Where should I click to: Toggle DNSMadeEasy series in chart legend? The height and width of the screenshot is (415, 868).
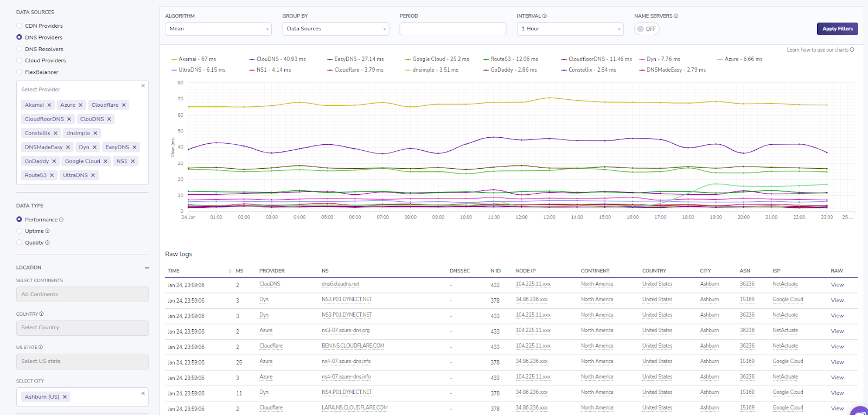tap(673, 70)
